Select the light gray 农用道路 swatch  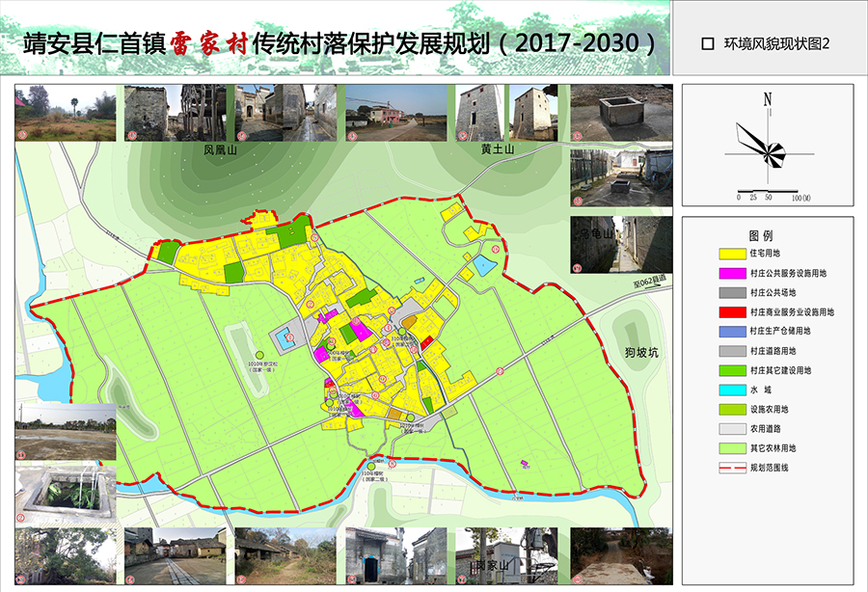[732, 429]
